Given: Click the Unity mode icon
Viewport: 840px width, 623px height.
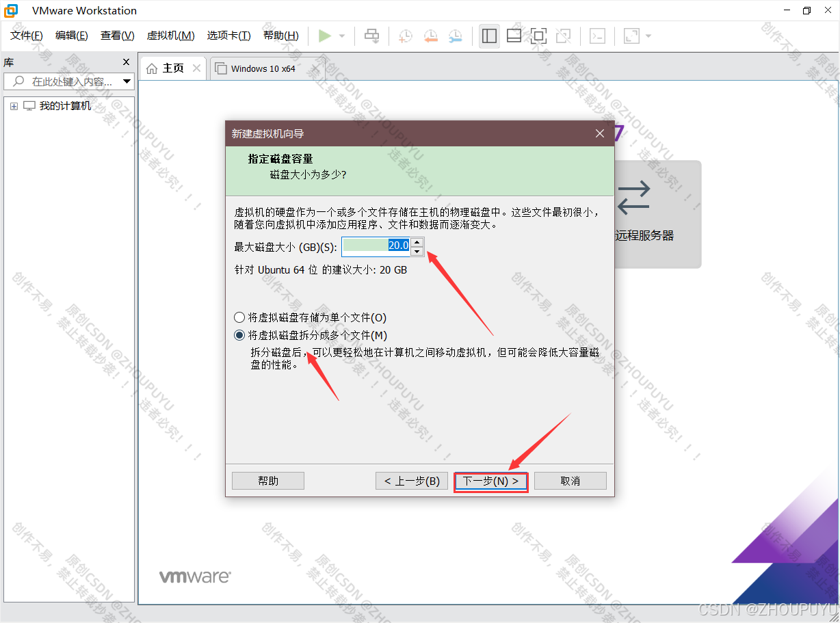Looking at the screenshot, I should point(563,36).
